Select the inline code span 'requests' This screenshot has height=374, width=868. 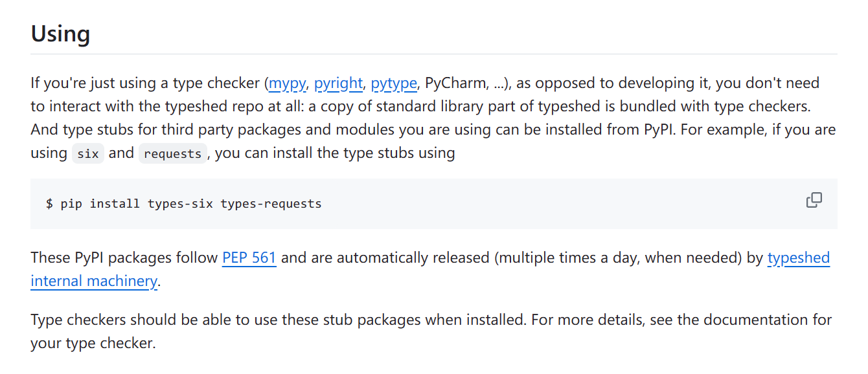[x=172, y=153]
